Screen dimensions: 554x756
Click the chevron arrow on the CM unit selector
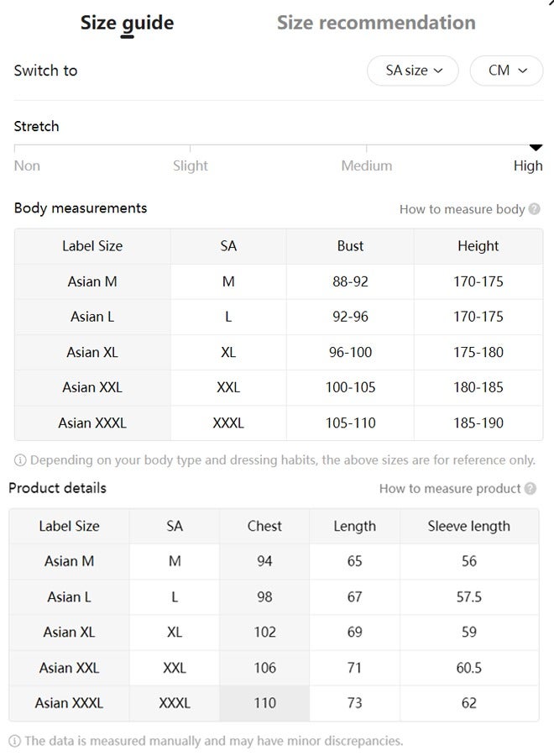(x=523, y=71)
